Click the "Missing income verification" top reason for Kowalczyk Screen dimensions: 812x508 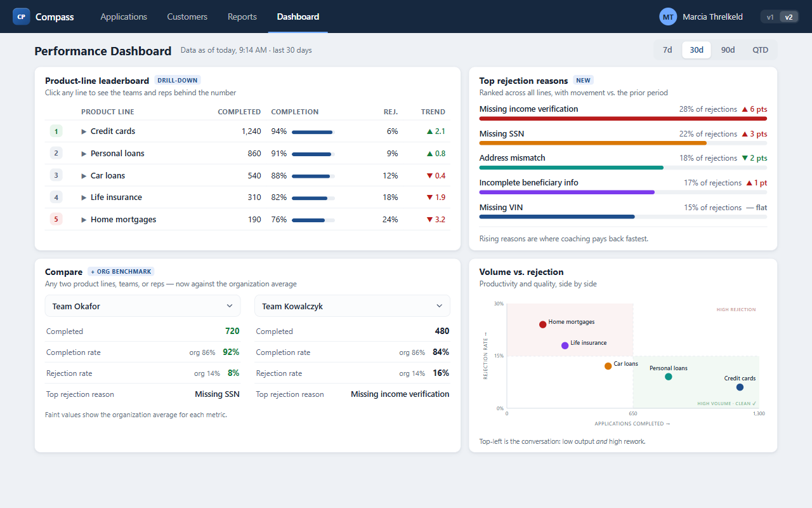click(400, 394)
